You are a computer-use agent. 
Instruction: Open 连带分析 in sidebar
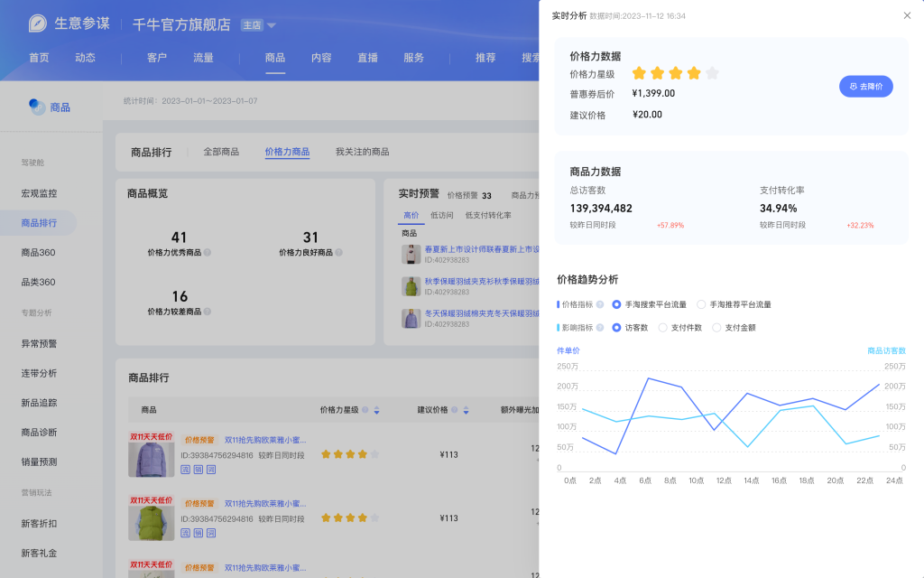tap(39, 373)
